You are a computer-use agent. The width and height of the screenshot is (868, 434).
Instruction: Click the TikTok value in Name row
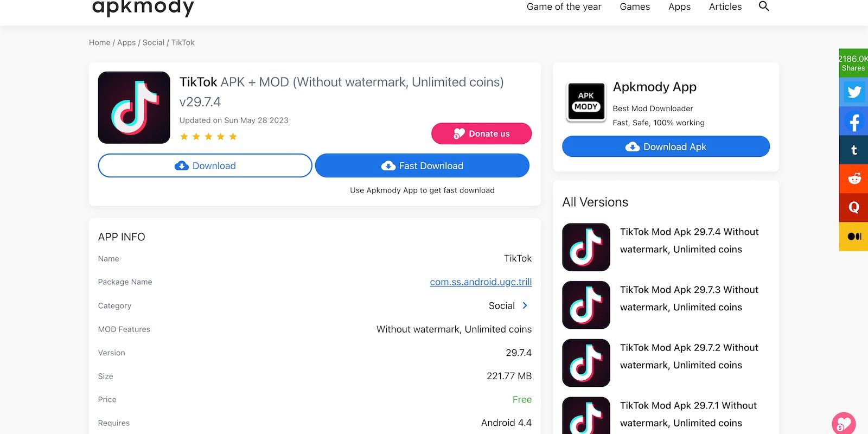pyautogui.click(x=518, y=258)
